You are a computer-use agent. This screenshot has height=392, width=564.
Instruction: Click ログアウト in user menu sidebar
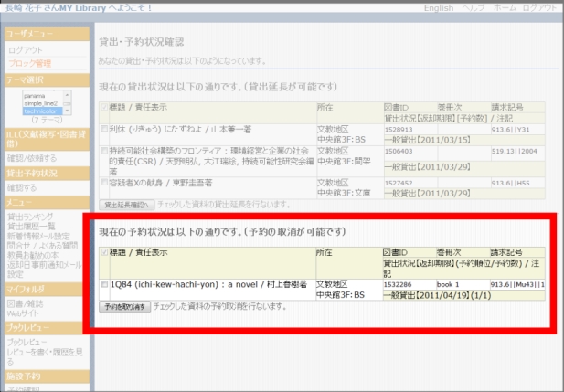pyautogui.click(x=26, y=50)
